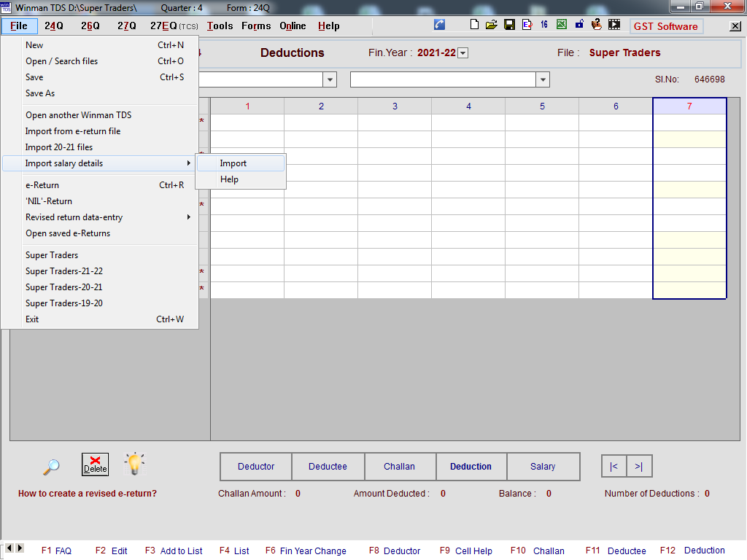Click the green Excel spreadsheet icon
This screenshot has height=560, width=747.
tap(561, 25)
